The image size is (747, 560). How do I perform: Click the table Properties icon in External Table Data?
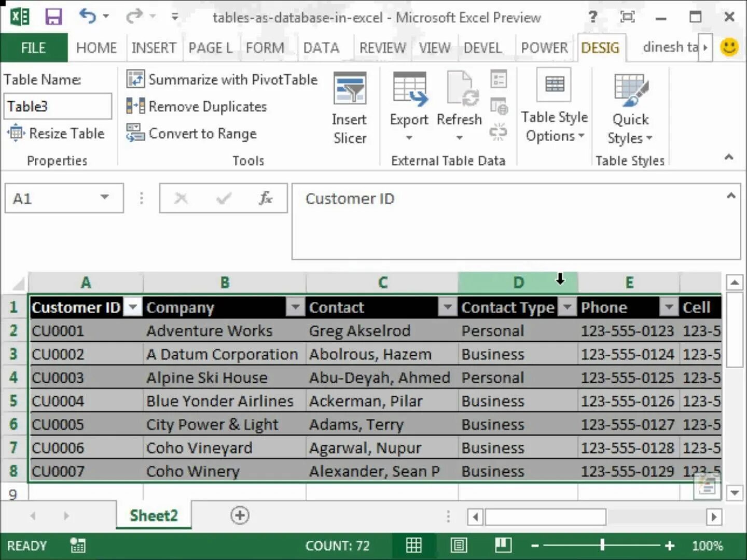[x=499, y=79]
